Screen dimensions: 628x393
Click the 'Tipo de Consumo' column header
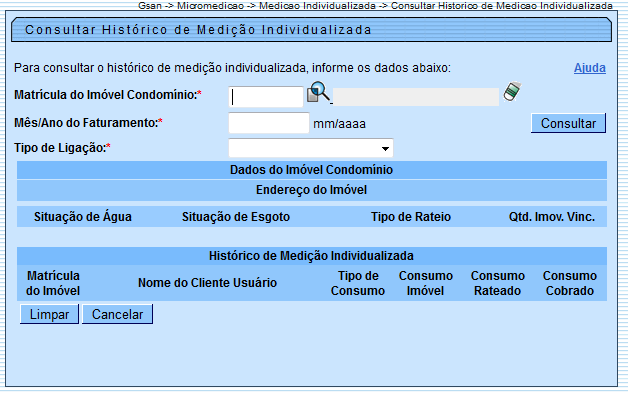tap(358, 283)
